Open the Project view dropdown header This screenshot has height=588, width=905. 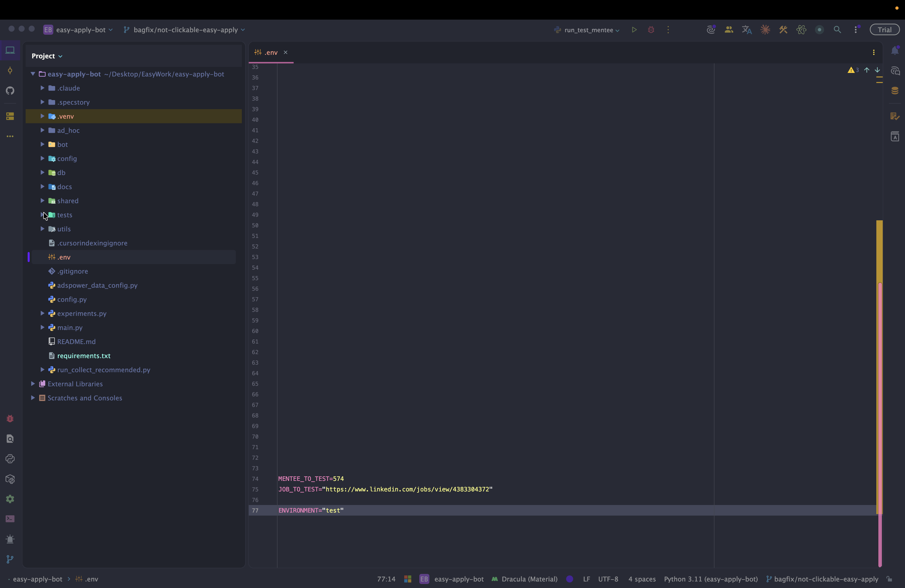click(x=47, y=56)
